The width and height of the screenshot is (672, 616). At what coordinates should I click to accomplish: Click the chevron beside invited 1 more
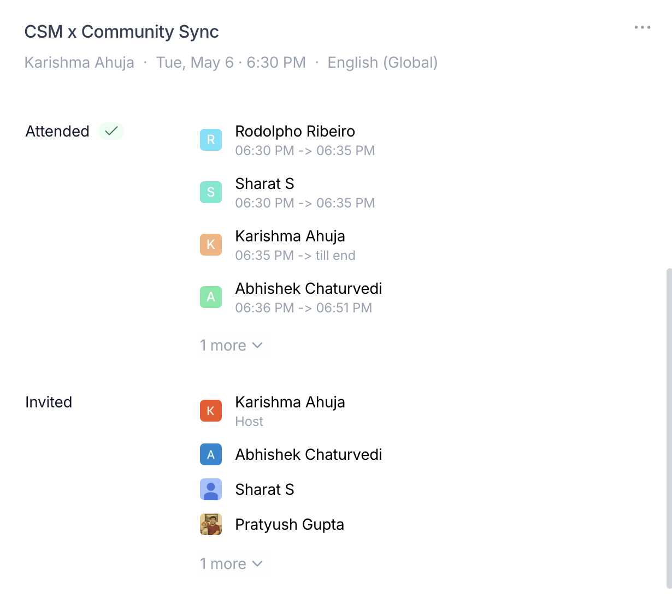(x=258, y=564)
